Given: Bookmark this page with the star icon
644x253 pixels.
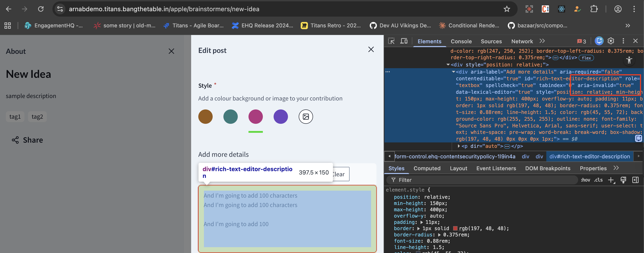Looking at the screenshot, I should (x=506, y=9).
